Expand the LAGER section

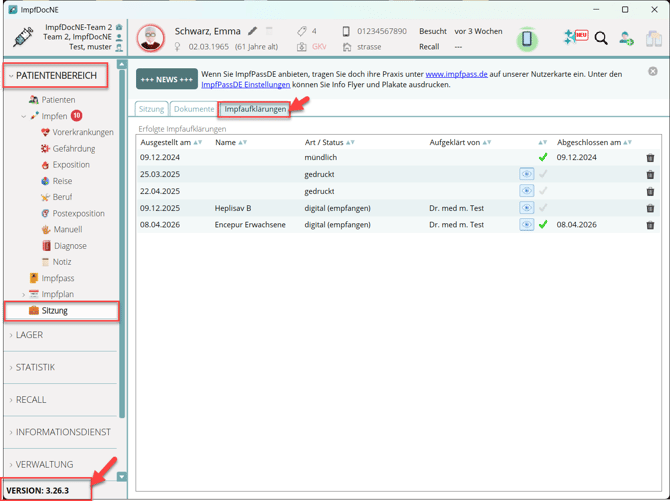[x=30, y=335]
